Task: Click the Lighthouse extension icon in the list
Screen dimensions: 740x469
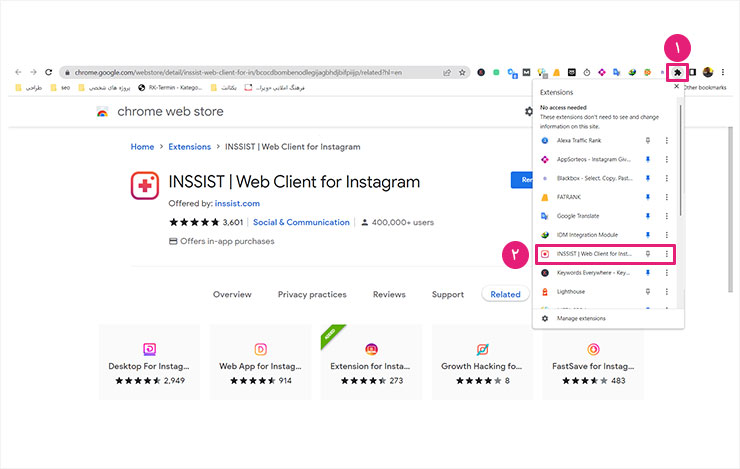Action: (x=545, y=292)
